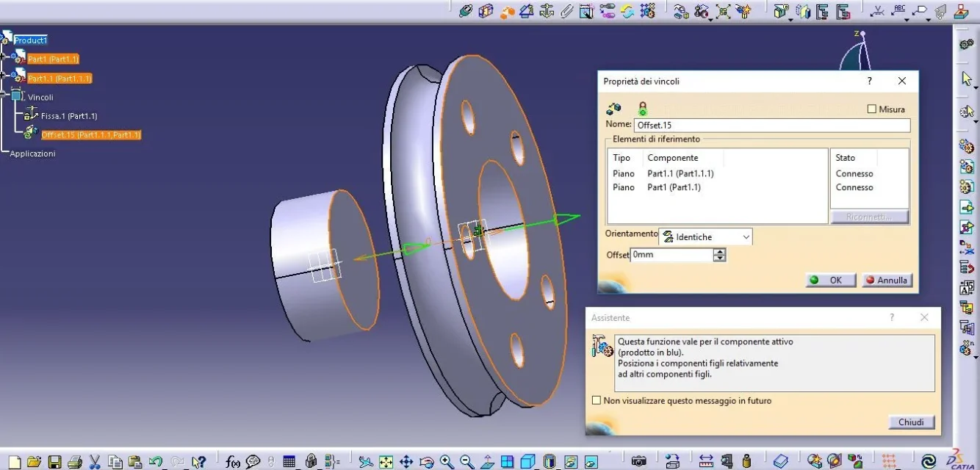Click the Select arrow tool in the right toolbar
980x470 pixels.
(x=966, y=79)
